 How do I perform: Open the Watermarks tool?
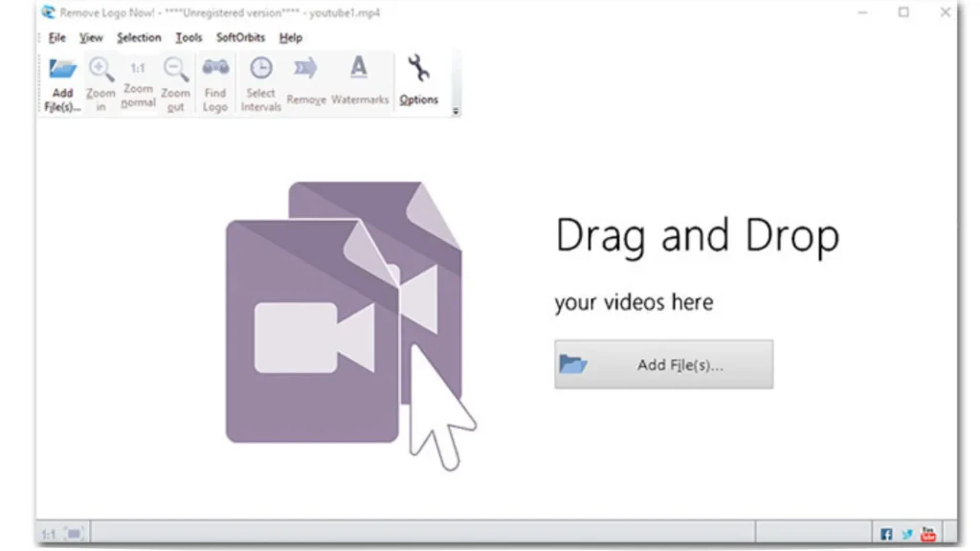[359, 69]
